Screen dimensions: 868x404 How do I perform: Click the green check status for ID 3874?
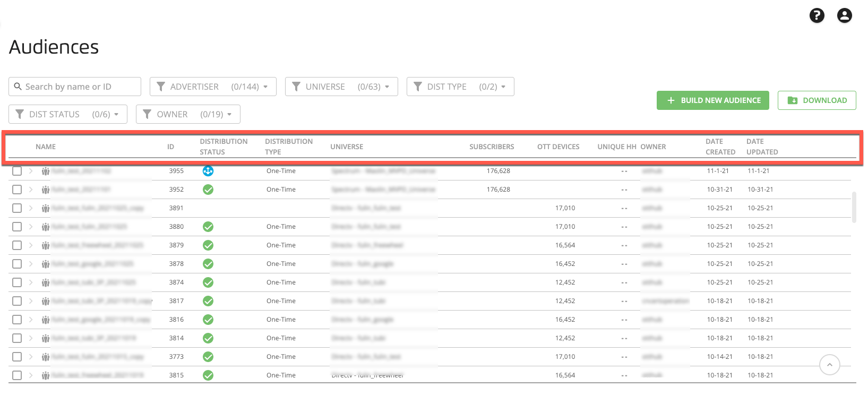[x=208, y=282]
